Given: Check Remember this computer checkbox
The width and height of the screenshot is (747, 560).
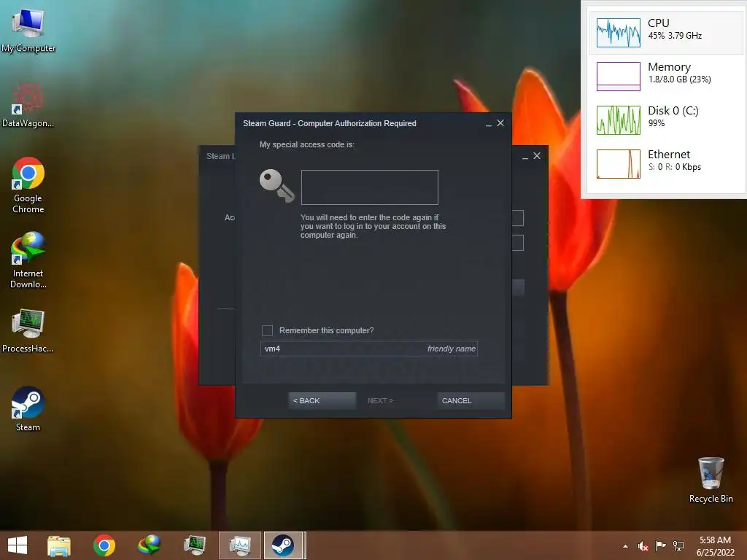Looking at the screenshot, I should point(267,330).
